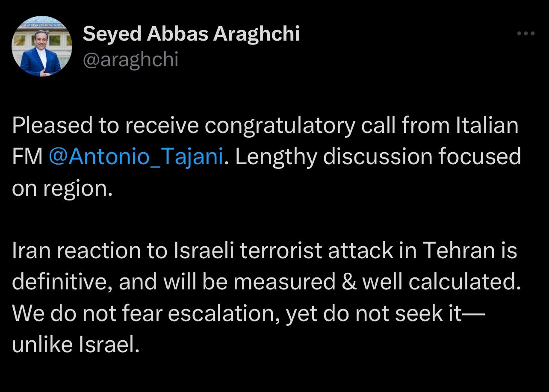Click the word "escalation" in the tweet body
Viewport: 549px width, 392px height.
(223, 314)
